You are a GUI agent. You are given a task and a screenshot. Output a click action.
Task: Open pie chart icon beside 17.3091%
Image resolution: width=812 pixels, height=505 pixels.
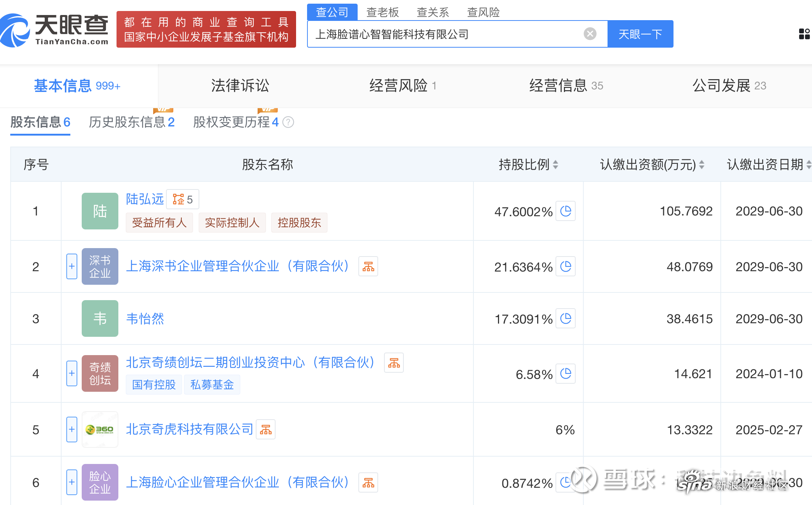click(566, 318)
